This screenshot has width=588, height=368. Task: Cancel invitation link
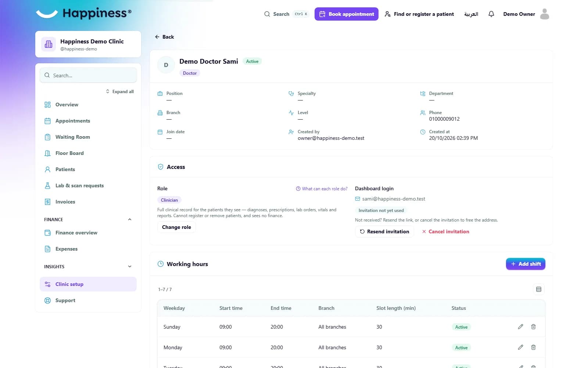[445, 231]
